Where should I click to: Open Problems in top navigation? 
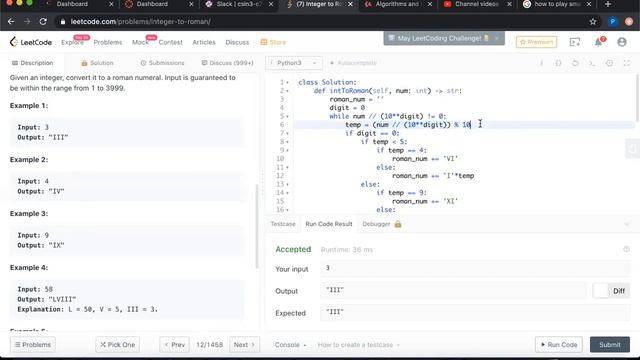tap(108, 42)
